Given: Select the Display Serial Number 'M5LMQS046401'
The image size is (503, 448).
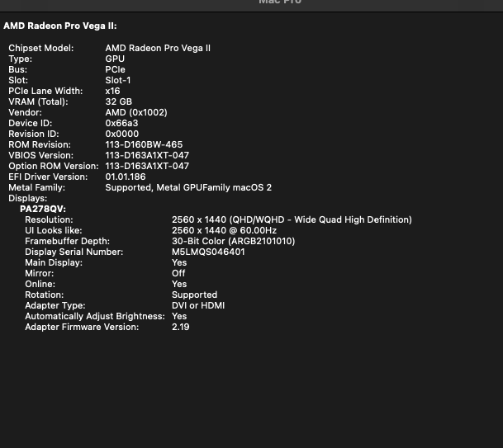Looking at the screenshot, I should pyautogui.click(x=208, y=252).
